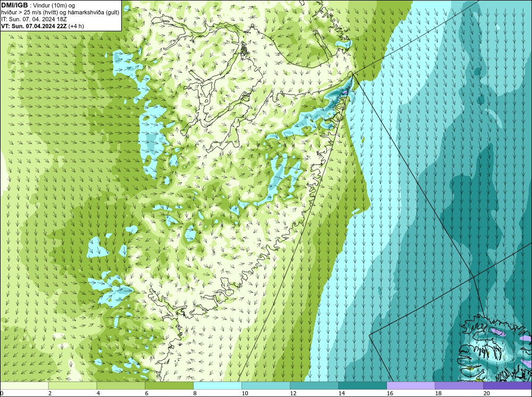Click the 2–4 m/s light green legend swatch

click(72, 386)
